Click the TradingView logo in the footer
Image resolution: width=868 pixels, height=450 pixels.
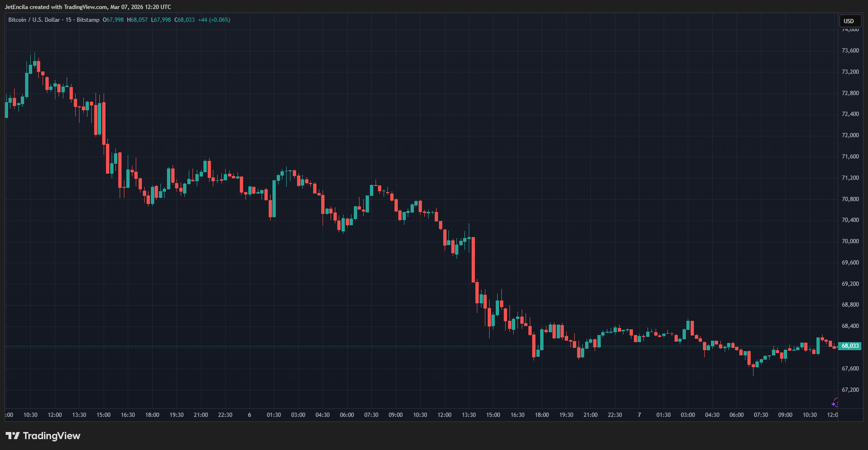pos(43,436)
